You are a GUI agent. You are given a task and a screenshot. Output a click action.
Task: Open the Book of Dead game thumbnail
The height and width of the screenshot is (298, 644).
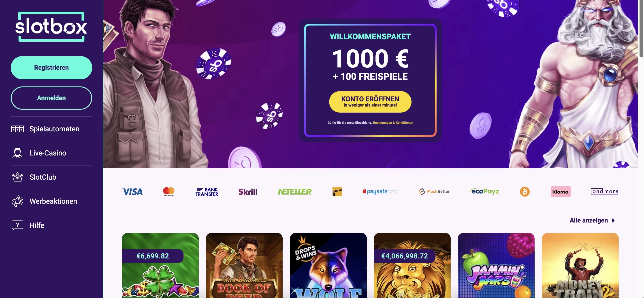click(244, 266)
